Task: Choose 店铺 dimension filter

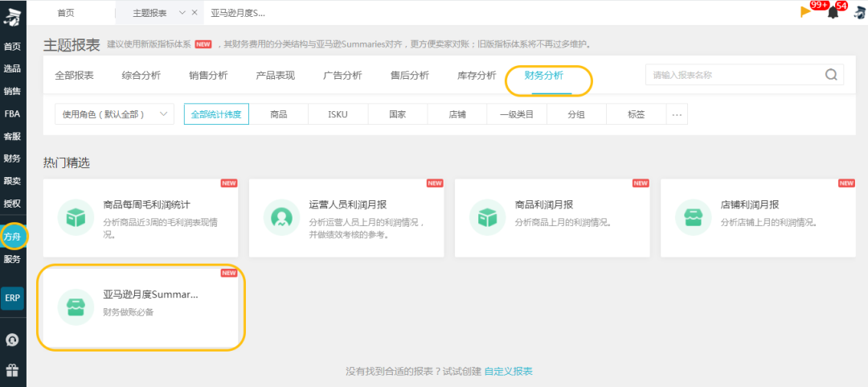Action: (x=457, y=115)
